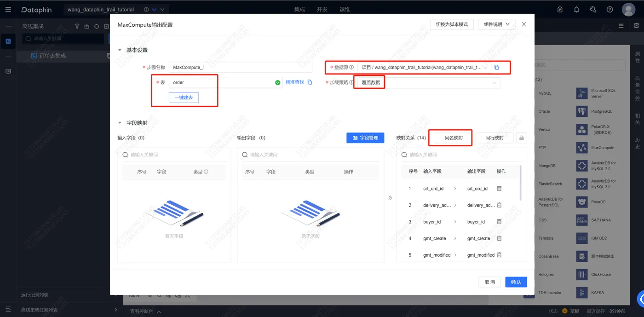
Task: Collapse the 字段映射 section
Action: coord(120,123)
